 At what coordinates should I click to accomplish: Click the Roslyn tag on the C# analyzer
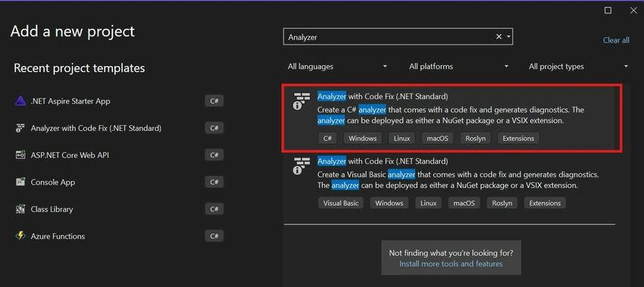click(476, 139)
